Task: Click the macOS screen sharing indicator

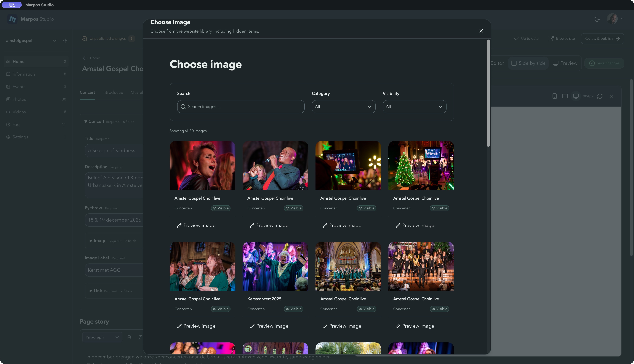Action: [x=12, y=5]
